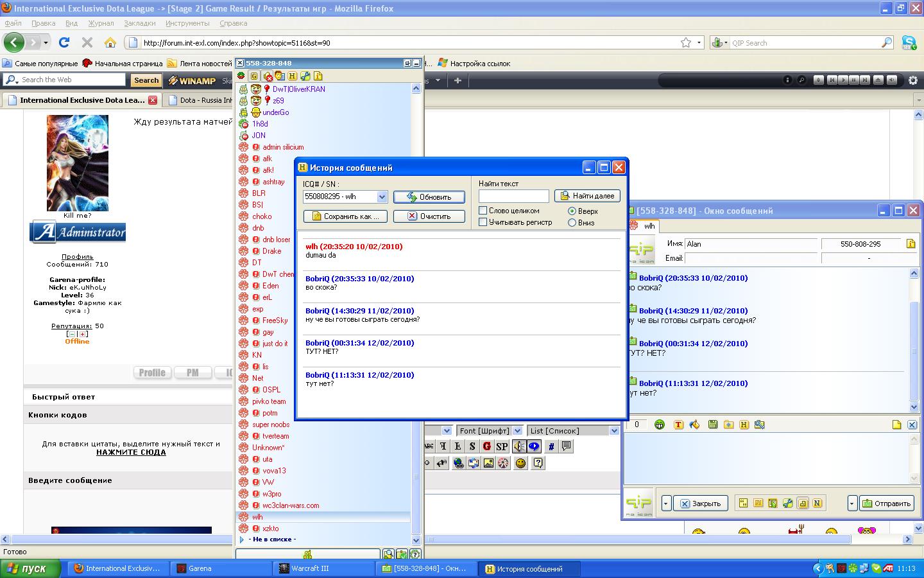Click into the 'Найти текст' input field
This screenshot has height=578, width=924.
tap(514, 196)
